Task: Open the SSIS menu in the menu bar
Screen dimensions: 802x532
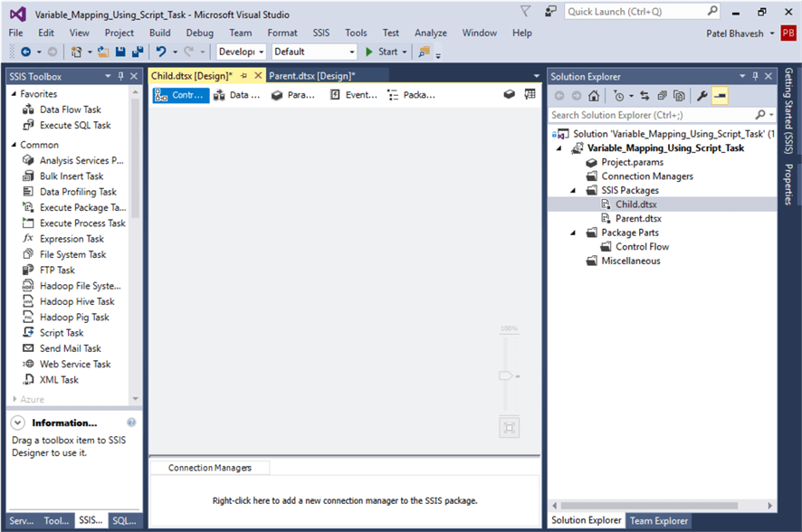Action: pos(320,33)
